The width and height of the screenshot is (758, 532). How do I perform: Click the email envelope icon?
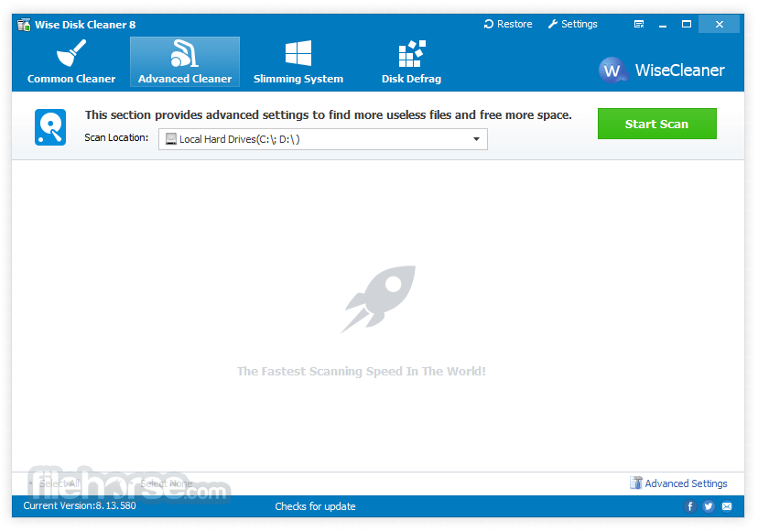point(727,506)
